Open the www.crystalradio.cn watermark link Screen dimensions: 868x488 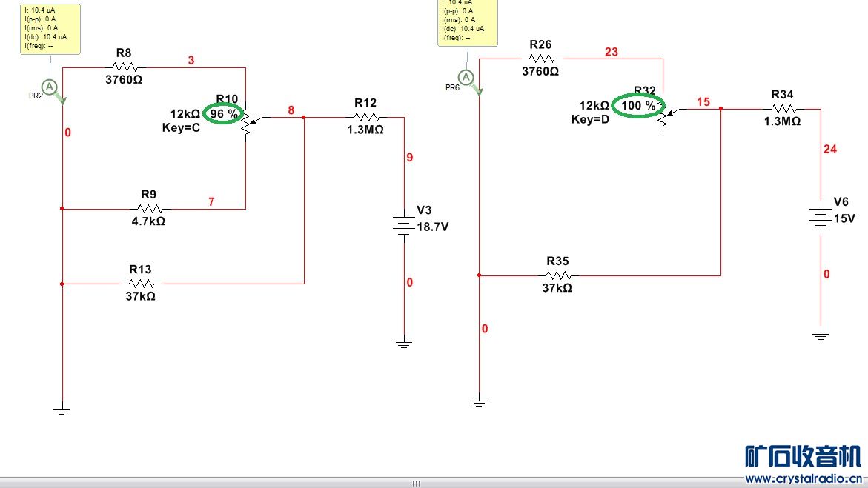pos(804,478)
